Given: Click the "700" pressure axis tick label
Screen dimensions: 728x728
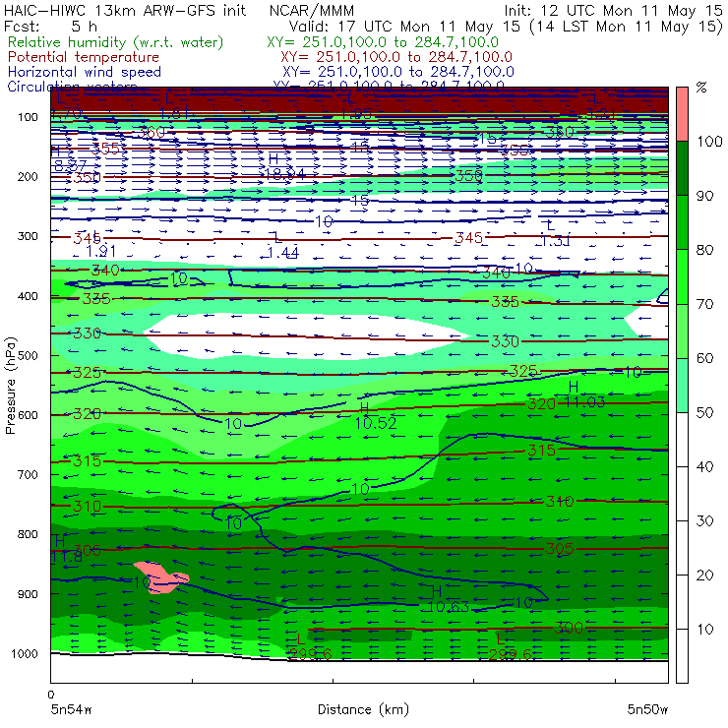Looking at the screenshot, I should (x=28, y=474).
